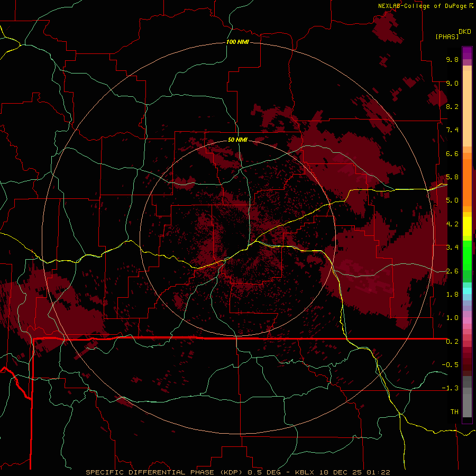Image resolution: width=476 pixels, height=476 pixels.
Task: Click the purple top segment of color bar
Action: pos(467,53)
